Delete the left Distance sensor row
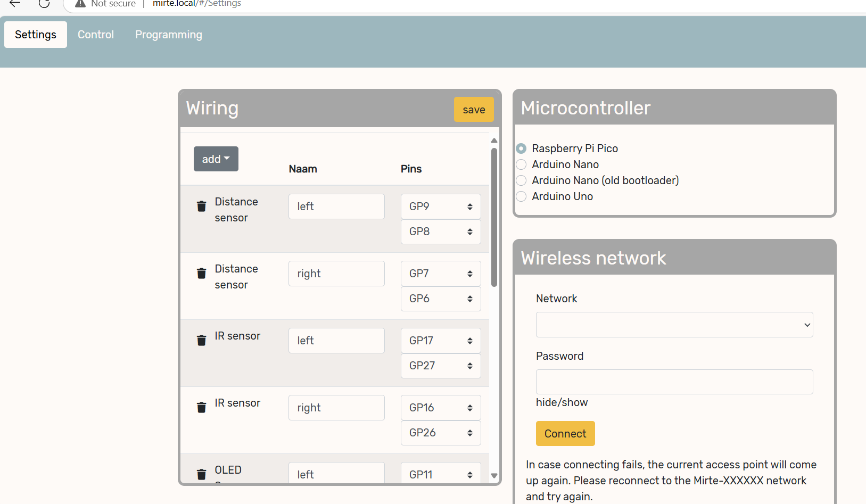The image size is (866, 504). [201, 206]
